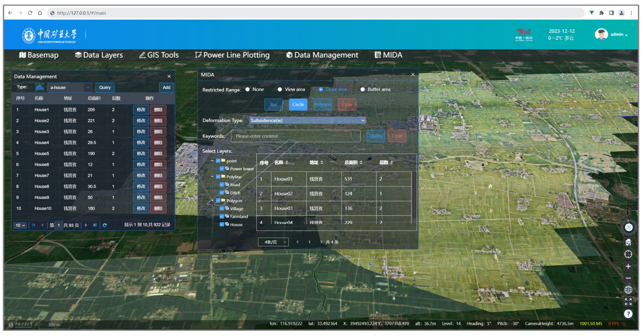Screen dimensions: 644x336
Task: Toggle fullscreen map view icon
Action: click(628, 301)
